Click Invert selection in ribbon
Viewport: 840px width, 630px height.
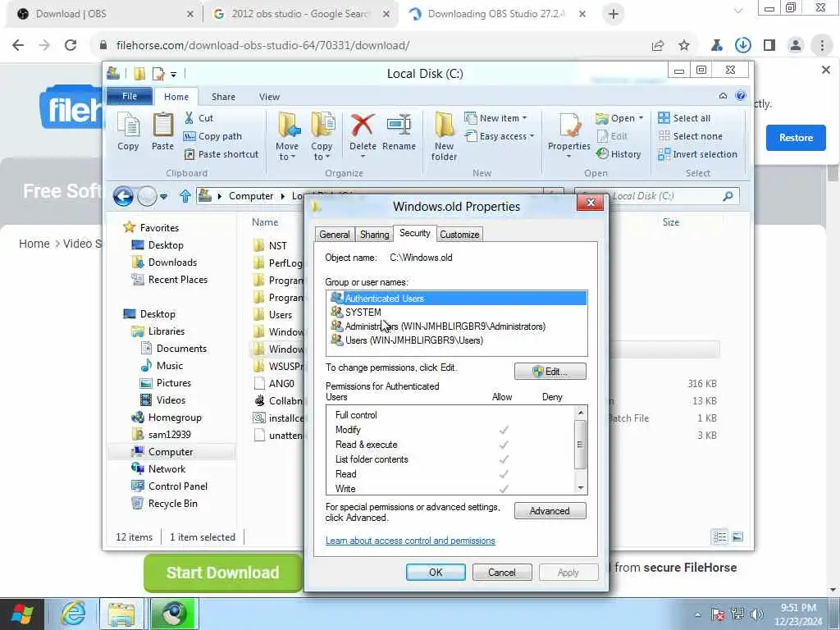click(698, 154)
